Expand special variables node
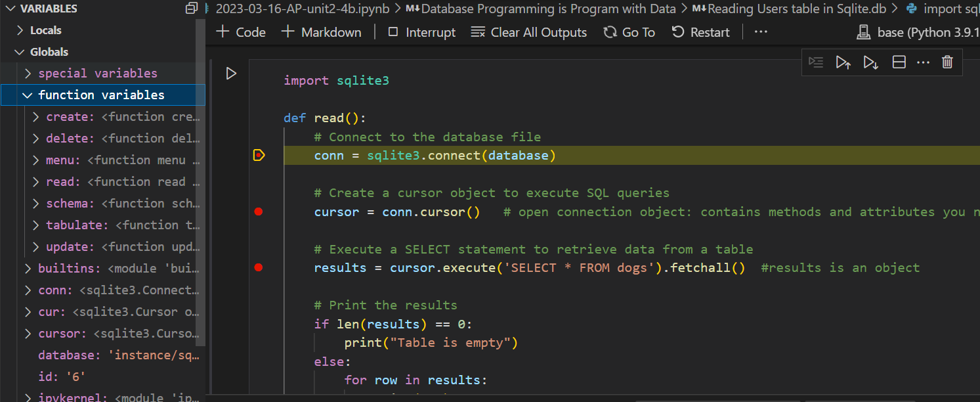Screen dimensions: 980x402 click(x=28, y=74)
